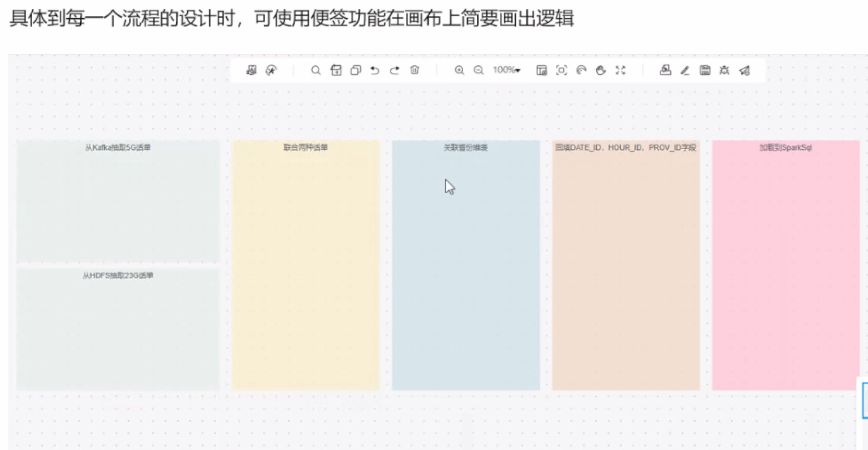Toggle full screen canvas mode

click(620, 70)
